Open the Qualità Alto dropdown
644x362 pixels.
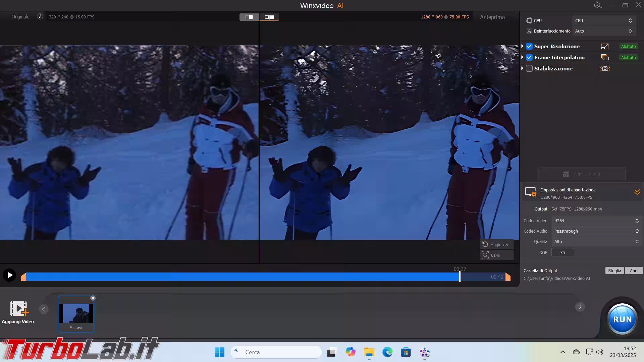click(596, 241)
